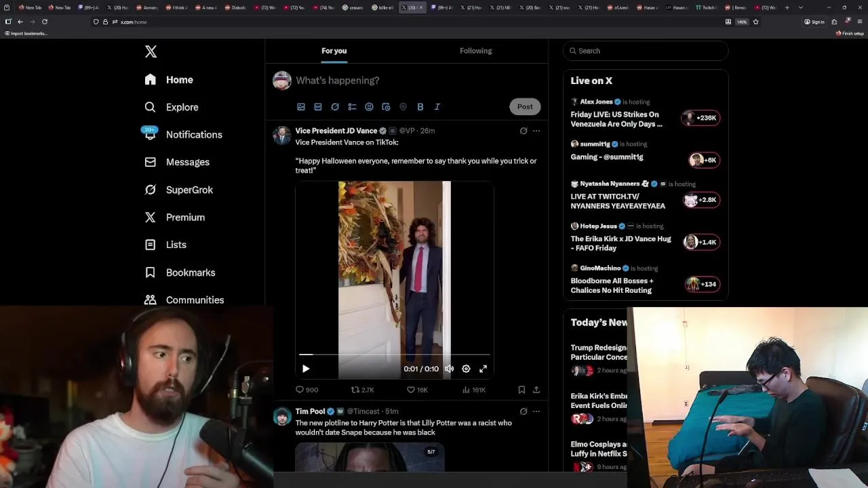Screen dimensions: 868x488
Task: Open Communities from the sidebar
Action: 184,300
